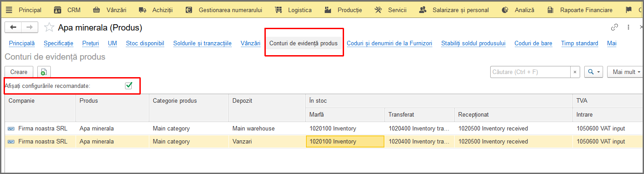Viewport: 644px width, 174px height.
Task: Expand the magnifier search dropdown
Action: (x=594, y=72)
